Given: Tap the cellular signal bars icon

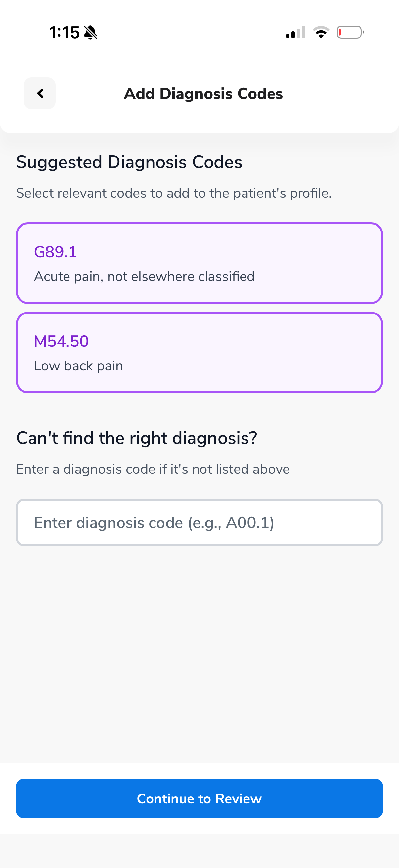Looking at the screenshot, I should click(x=295, y=33).
